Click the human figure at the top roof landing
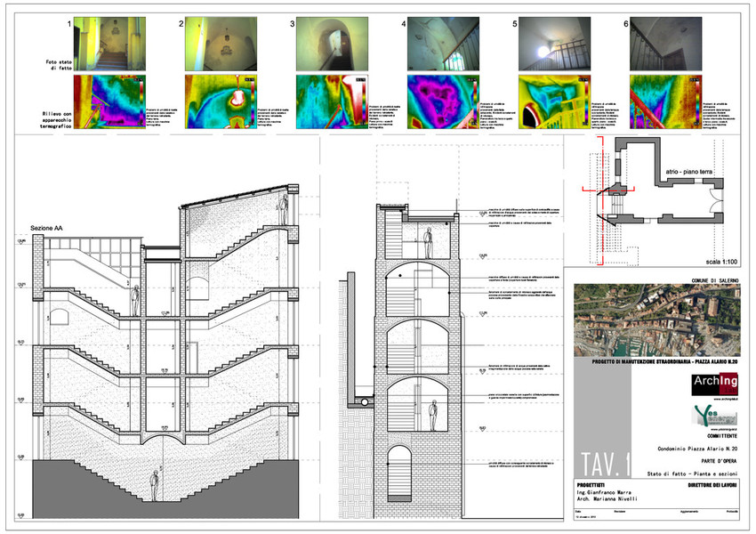The image size is (756, 534). [286, 210]
